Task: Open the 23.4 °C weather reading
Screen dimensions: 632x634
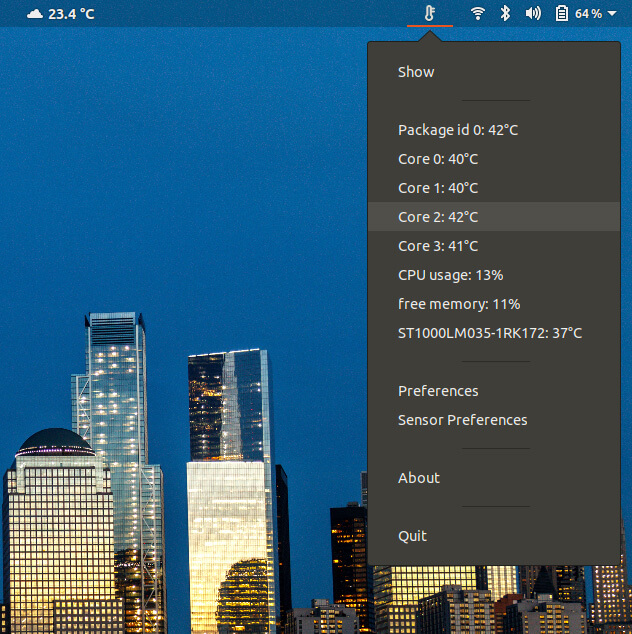Action: tap(71, 14)
